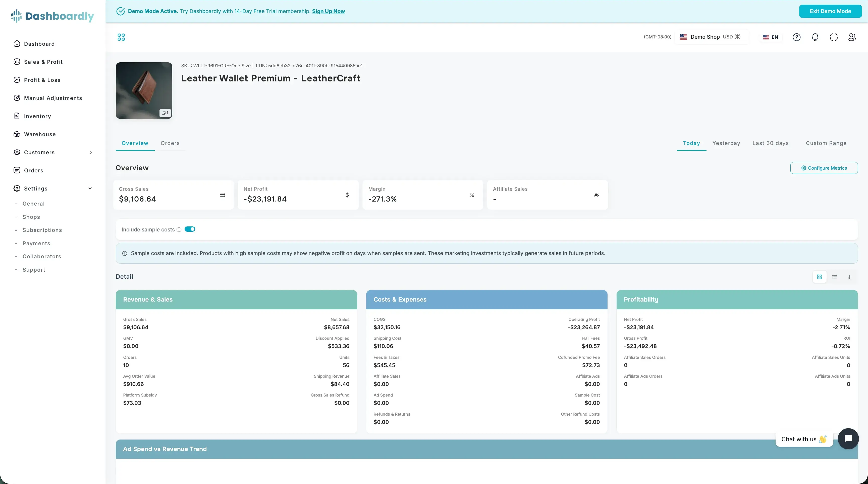The height and width of the screenshot is (484, 868).
Task: Select the Last 30 days range
Action: pos(770,143)
